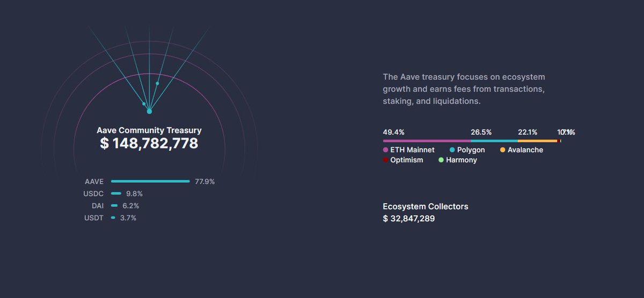Screen dimensions: 644x298
Task: Click the teal Polygon bar segment
Action: pyautogui.click(x=494, y=141)
